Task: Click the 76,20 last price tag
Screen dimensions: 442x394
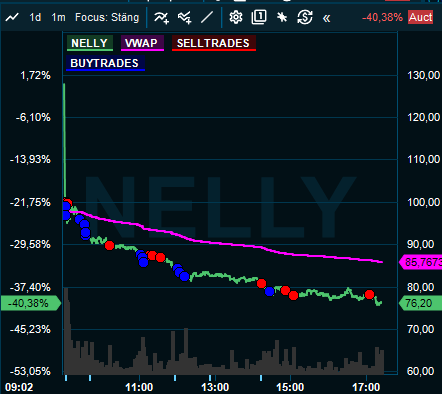Action: click(x=421, y=303)
